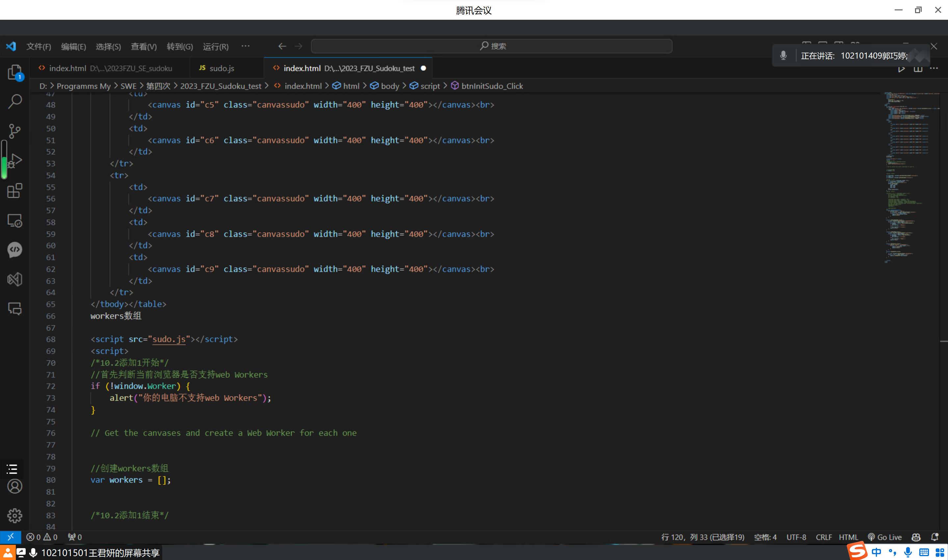This screenshot has height=560, width=948.
Task: Close the unsaved index.html tab via dot
Action: [x=423, y=68]
